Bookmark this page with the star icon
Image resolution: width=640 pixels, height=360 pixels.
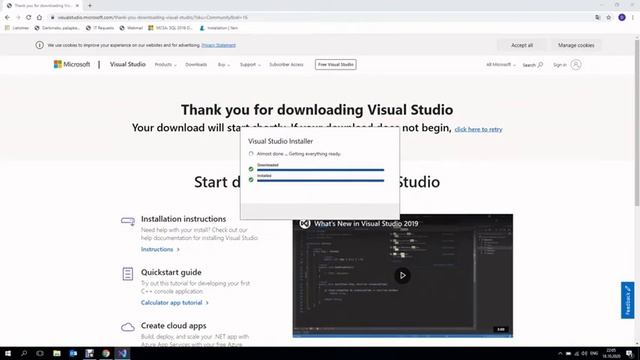click(x=609, y=18)
